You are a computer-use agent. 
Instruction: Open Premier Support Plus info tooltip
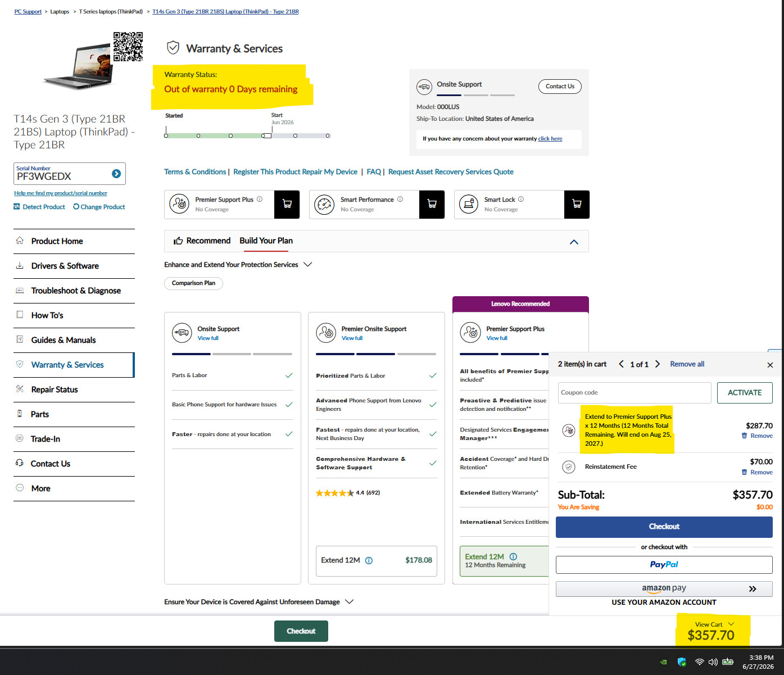point(260,199)
